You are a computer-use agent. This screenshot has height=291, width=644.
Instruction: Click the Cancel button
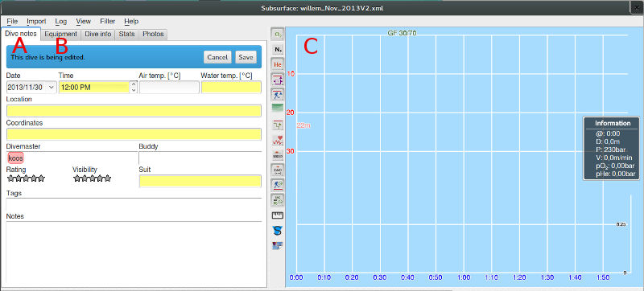[217, 57]
